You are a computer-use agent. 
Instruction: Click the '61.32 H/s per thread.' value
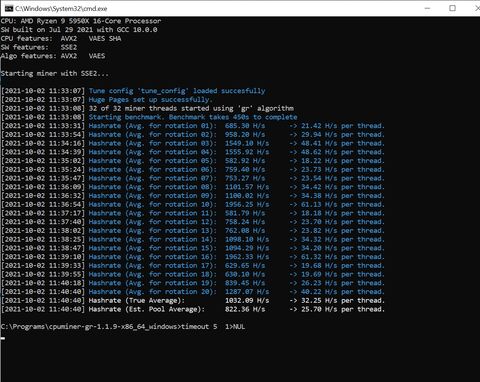343,257
